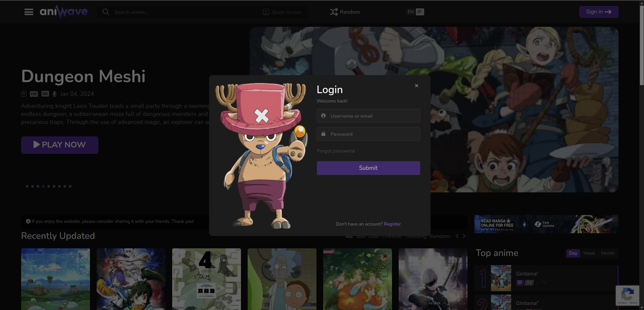The width and height of the screenshot is (644, 310).
Task: Open the Forgot password link
Action: pyautogui.click(x=336, y=151)
